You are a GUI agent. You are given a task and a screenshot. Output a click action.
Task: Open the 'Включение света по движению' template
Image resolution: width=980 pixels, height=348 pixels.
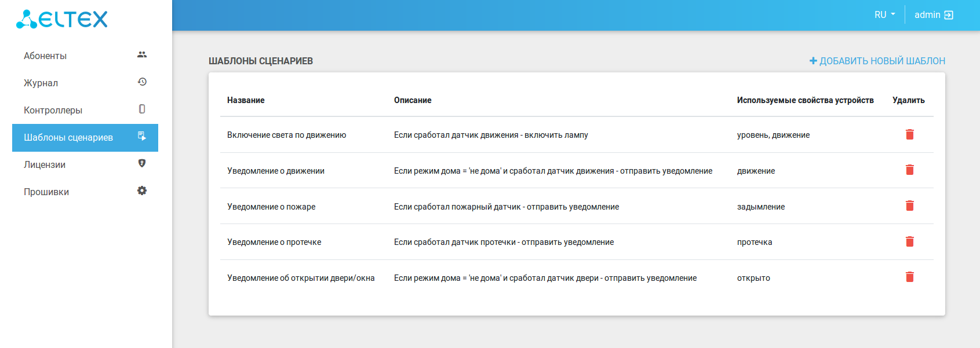point(286,135)
